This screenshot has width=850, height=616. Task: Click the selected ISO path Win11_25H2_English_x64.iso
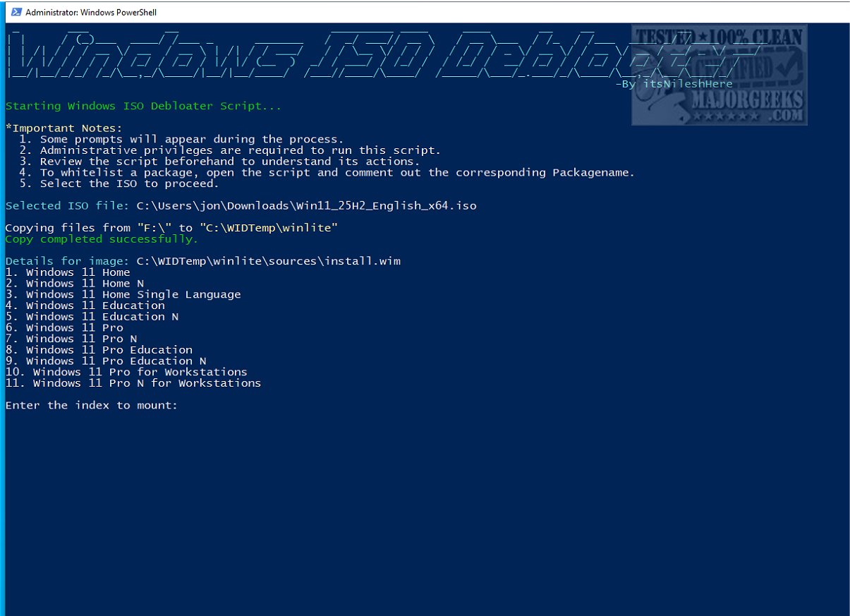[307, 206]
